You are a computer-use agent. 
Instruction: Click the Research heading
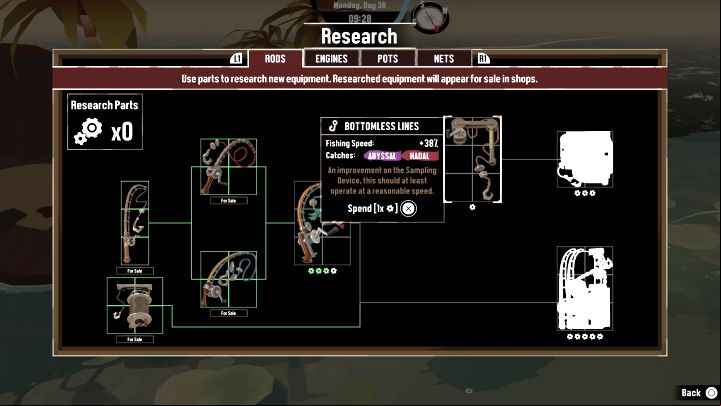click(x=359, y=36)
